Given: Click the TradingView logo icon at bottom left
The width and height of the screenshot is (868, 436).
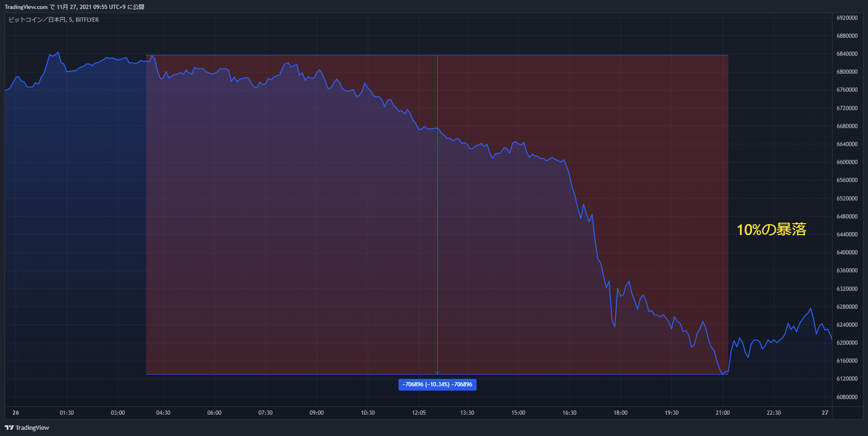Looking at the screenshot, I should [x=9, y=427].
